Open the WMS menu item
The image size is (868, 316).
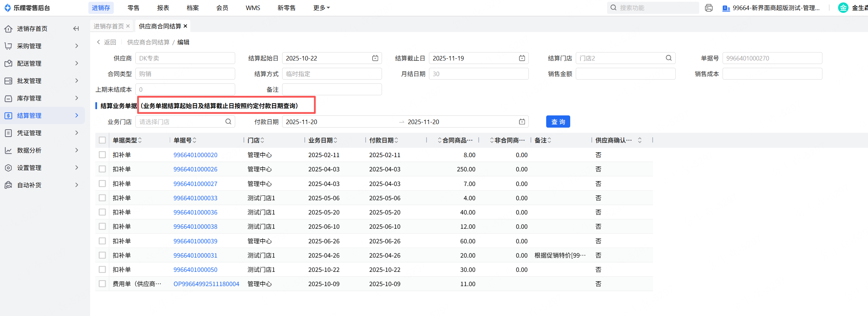[253, 8]
